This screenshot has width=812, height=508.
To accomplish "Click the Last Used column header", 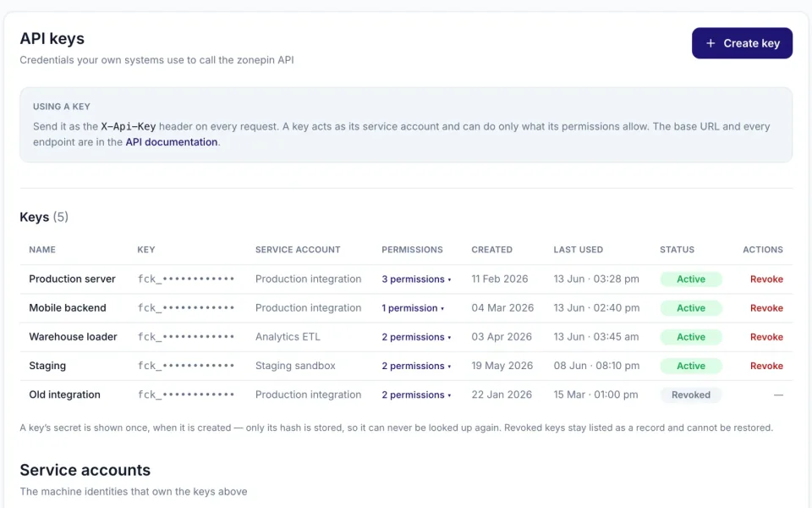I will tap(578, 249).
